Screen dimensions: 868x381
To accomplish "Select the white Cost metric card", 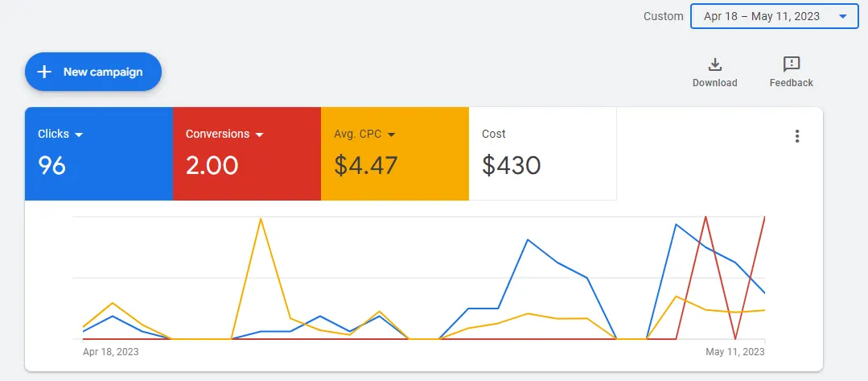I will (542, 154).
